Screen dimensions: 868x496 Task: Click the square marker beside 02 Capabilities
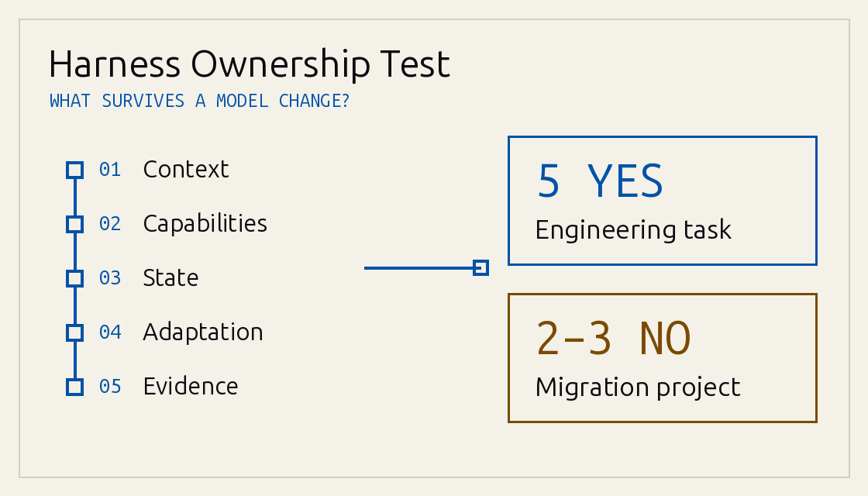(x=74, y=224)
